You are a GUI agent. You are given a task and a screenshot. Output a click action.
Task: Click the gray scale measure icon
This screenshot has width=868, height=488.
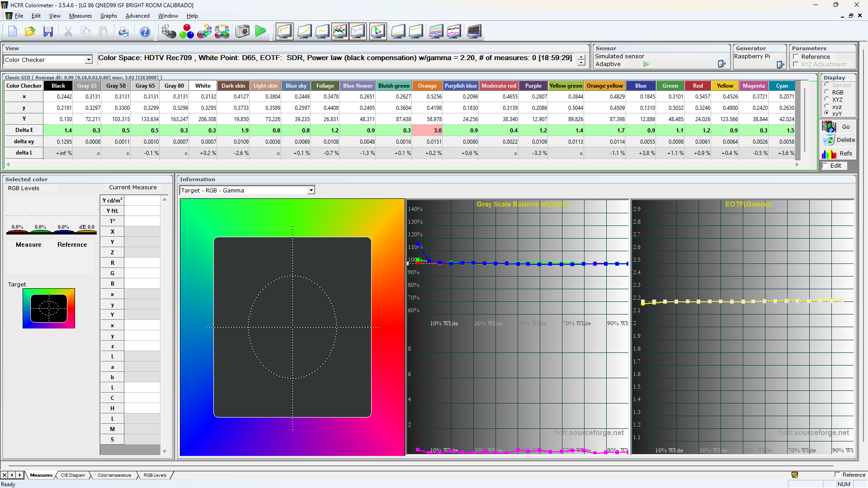tap(169, 32)
